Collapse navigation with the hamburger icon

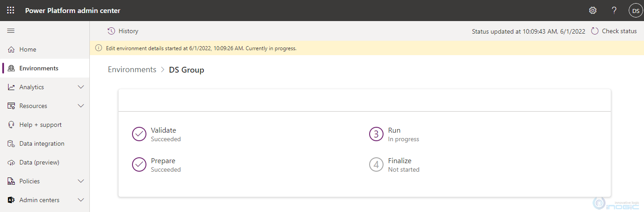pos(11,31)
